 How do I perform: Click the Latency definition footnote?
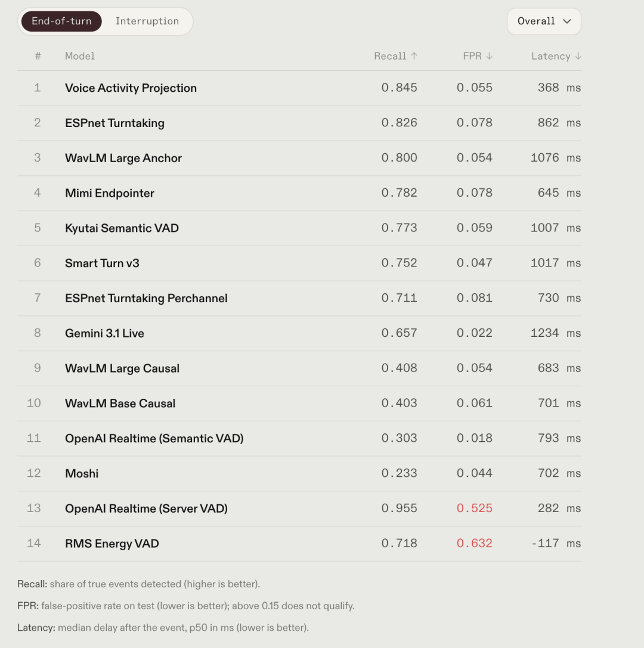163,628
